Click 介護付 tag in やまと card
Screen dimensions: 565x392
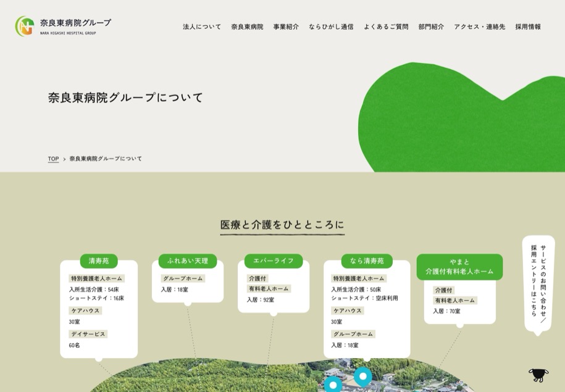tap(443, 290)
